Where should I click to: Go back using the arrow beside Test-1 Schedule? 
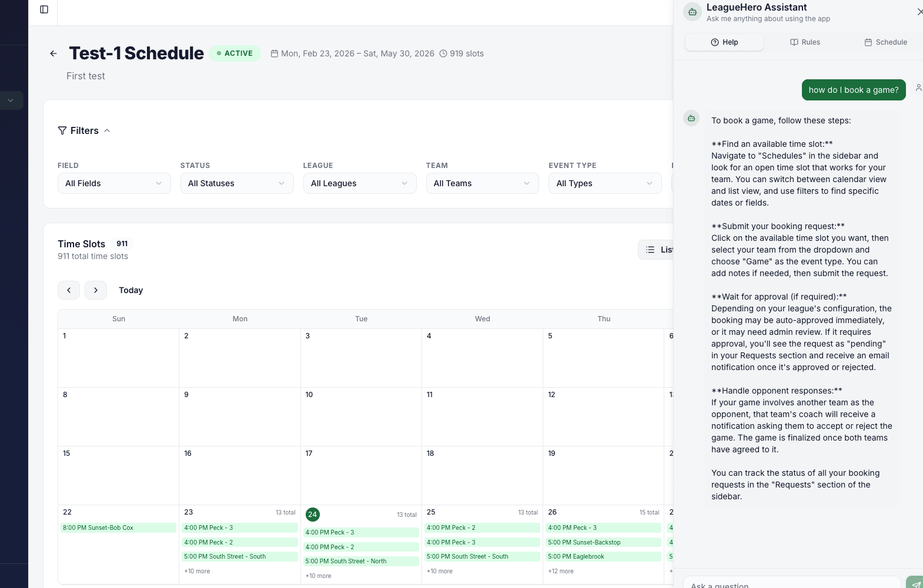53,53
